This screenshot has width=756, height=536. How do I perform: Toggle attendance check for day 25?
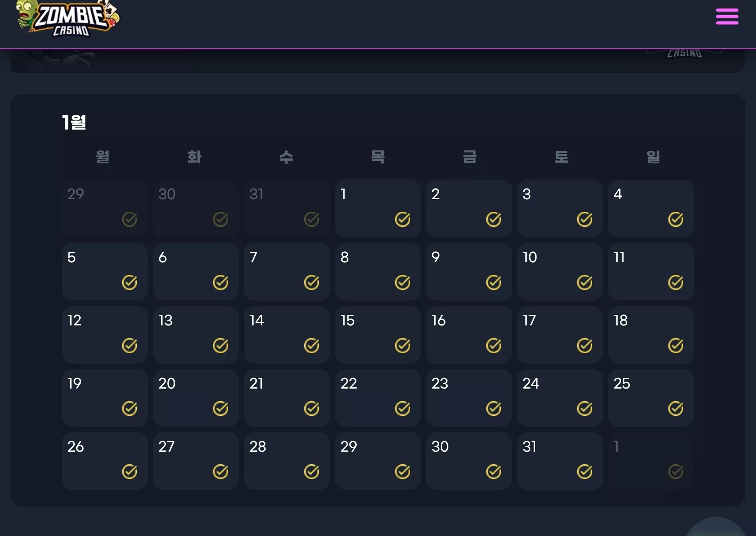coord(675,409)
